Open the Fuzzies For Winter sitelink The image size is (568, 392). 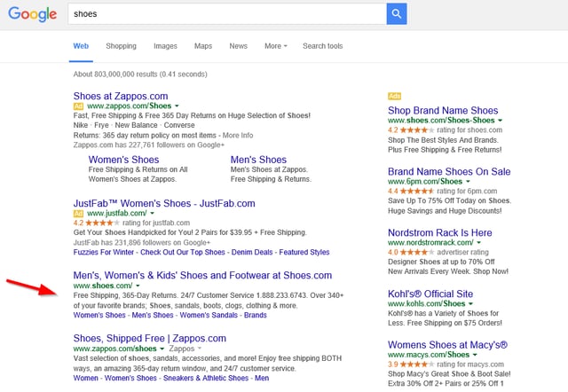tap(104, 252)
